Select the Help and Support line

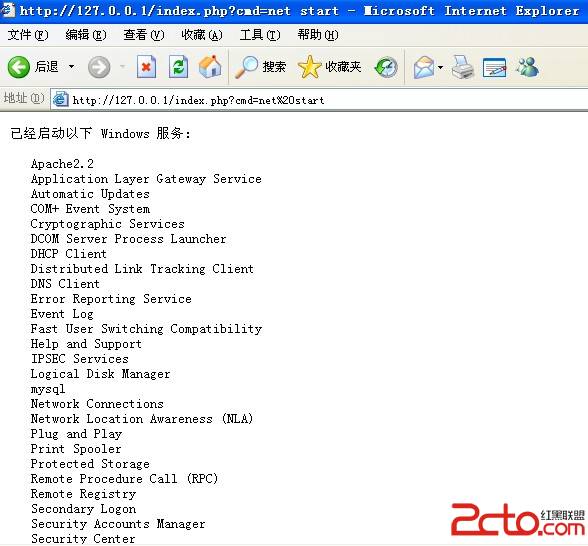(86, 344)
